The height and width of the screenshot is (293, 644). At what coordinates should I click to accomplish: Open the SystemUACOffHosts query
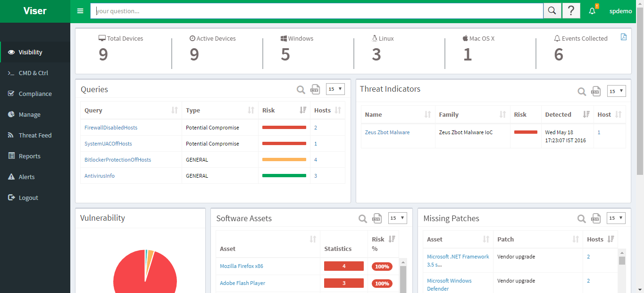108,144
